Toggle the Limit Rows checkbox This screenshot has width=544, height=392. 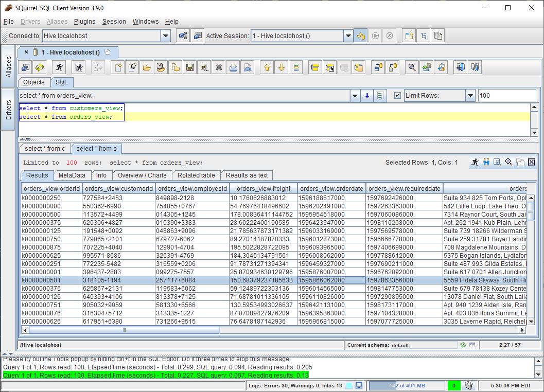(x=398, y=95)
